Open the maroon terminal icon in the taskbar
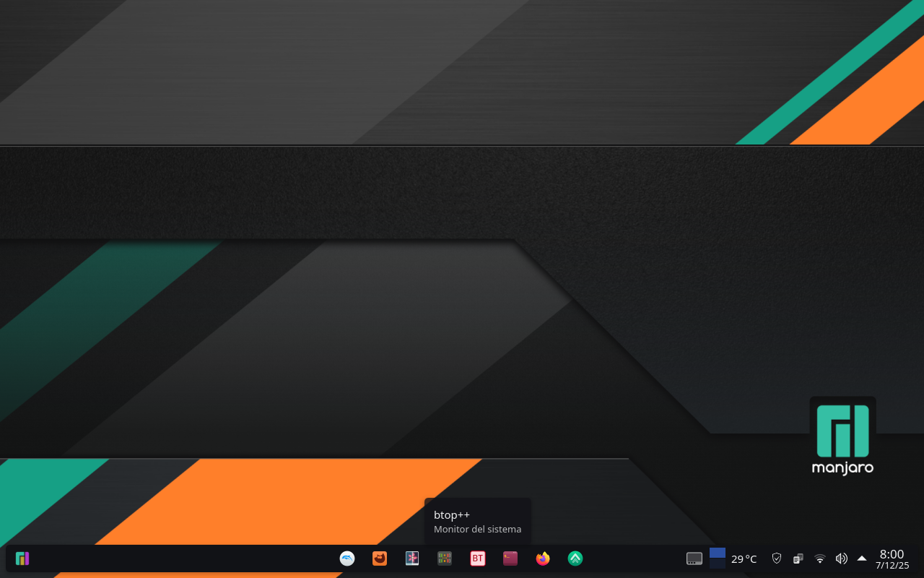The image size is (924, 578). click(x=510, y=558)
